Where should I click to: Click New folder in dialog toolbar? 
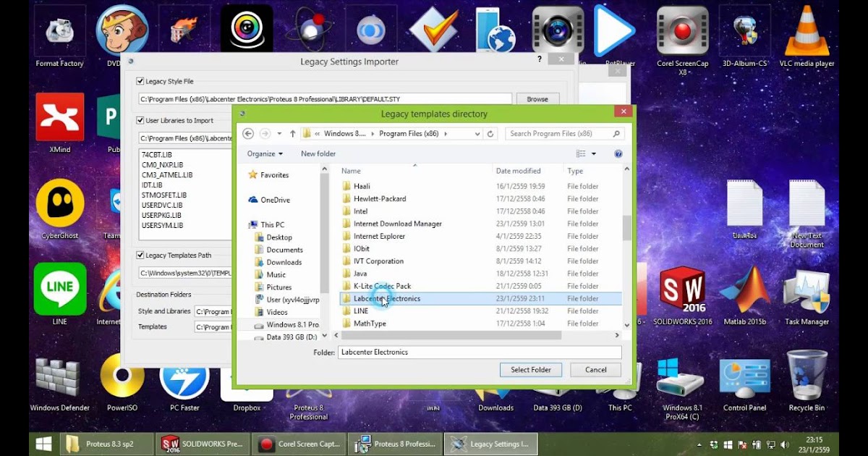pyautogui.click(x=318, y=153)
